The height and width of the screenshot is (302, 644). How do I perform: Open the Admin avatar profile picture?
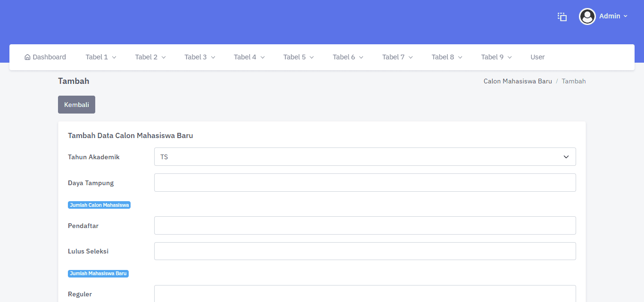(x=587, y=16)
